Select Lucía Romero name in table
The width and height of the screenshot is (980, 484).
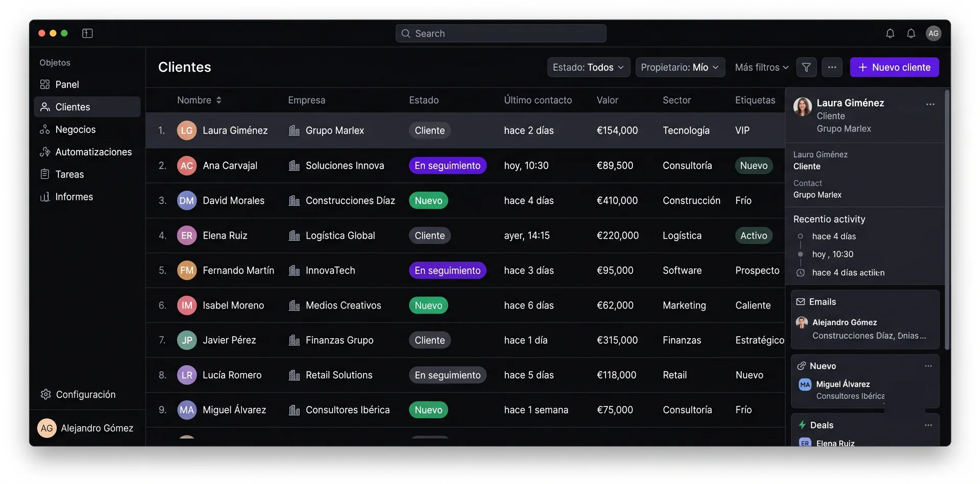pyautogui.click(x=232, y=375)
